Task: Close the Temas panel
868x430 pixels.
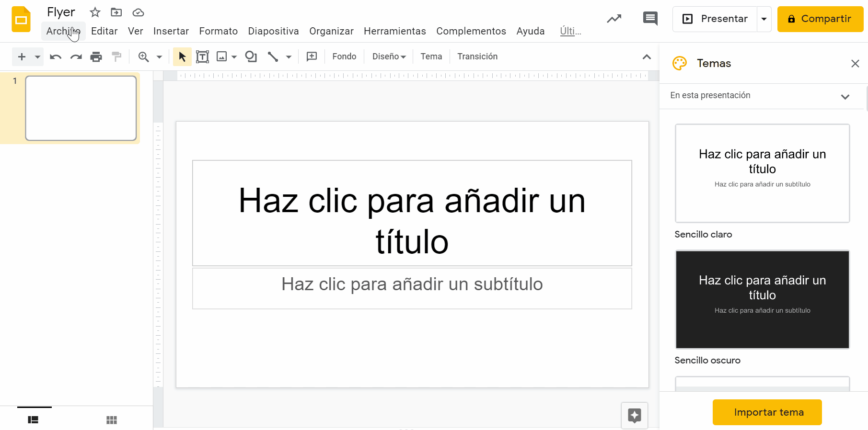Action: (x=855, y=64)
